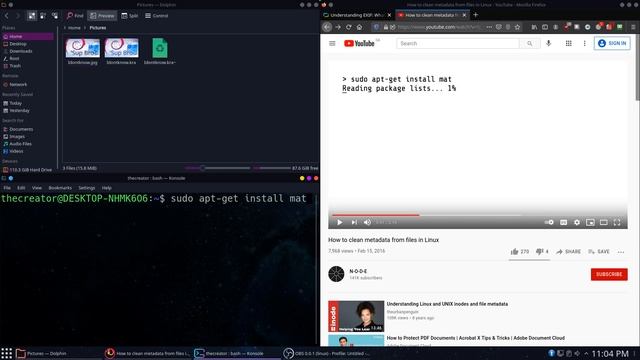Open Firefox hamburger menu
The height and width of the screenshot is (360, 640).
(633, 27)
